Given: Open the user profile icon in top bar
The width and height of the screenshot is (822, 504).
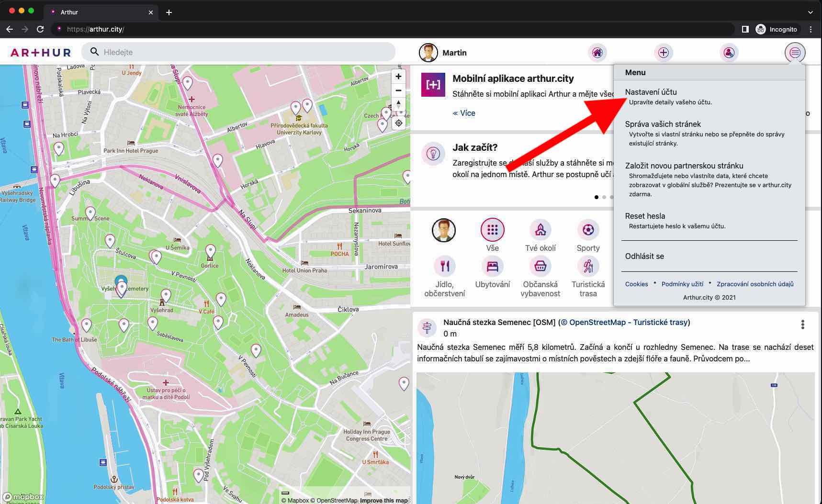Looking at the screenshot, I should tap(729, 53).
